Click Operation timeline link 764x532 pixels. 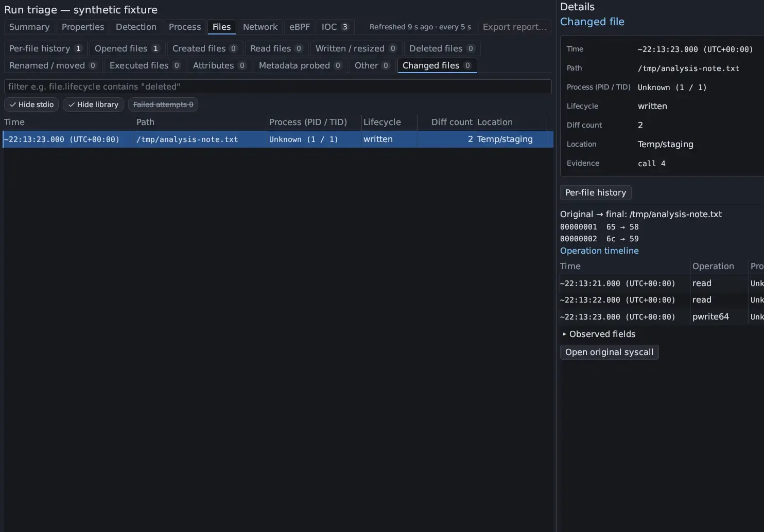(599, 251)
